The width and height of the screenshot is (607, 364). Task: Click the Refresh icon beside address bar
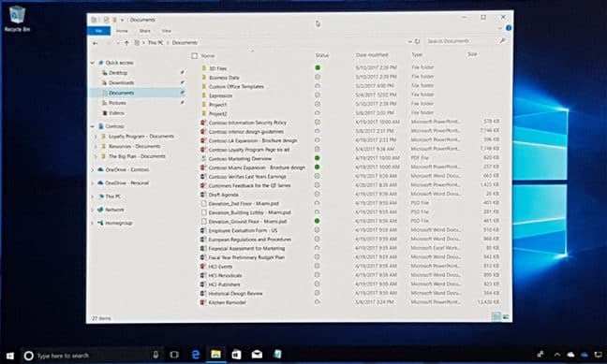(x=418, y=41)
